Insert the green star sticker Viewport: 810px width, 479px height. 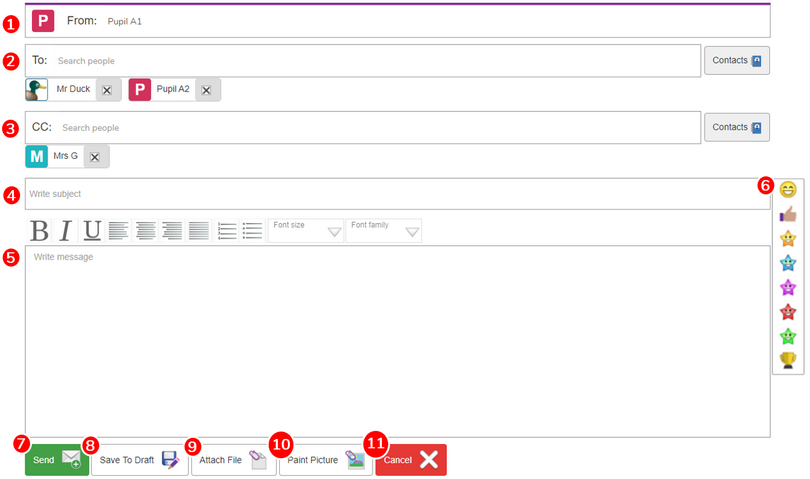(x=788, y=336)
